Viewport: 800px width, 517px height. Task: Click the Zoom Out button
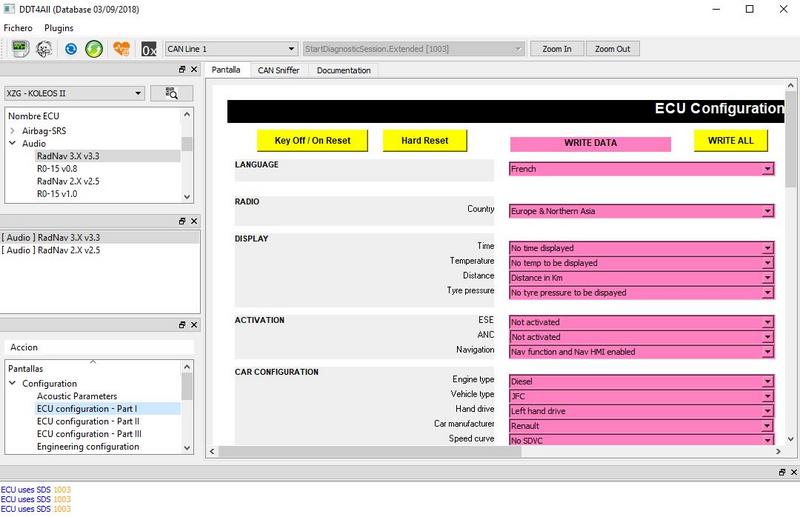(x=612, y=49)
